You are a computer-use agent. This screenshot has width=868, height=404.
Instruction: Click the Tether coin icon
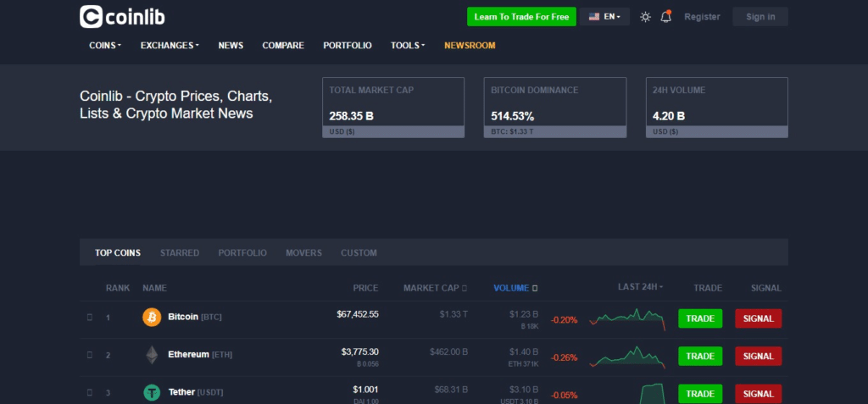(x=152, y=393)
